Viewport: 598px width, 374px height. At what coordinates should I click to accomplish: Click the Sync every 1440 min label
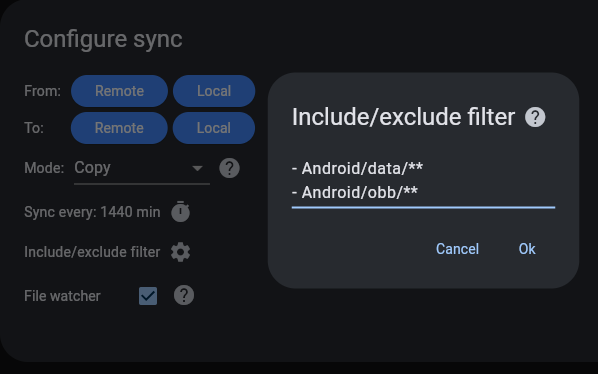[x=92, y=212]
